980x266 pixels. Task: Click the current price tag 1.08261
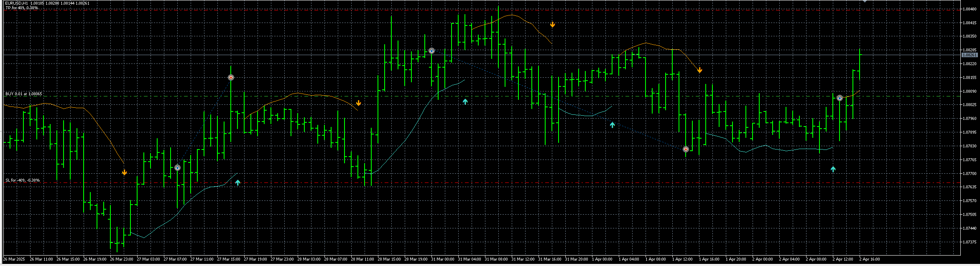[x=970, y=55]
